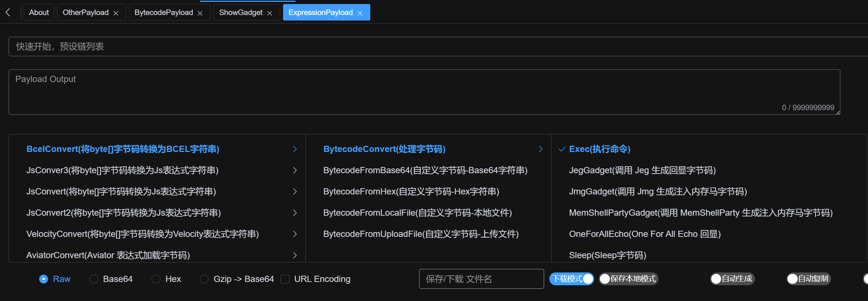Open the ShowGadget tab
Image resolution: width=868 pixels, height=301 pixels.
tap(241, 12)
